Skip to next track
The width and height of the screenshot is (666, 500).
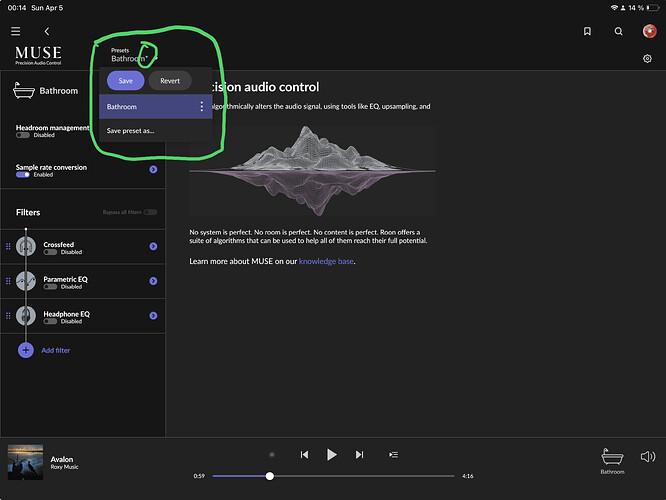(x=359, y=455)
